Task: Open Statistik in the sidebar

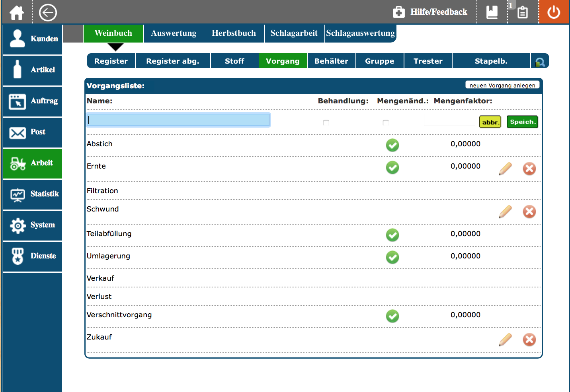Action: (33, 194)
